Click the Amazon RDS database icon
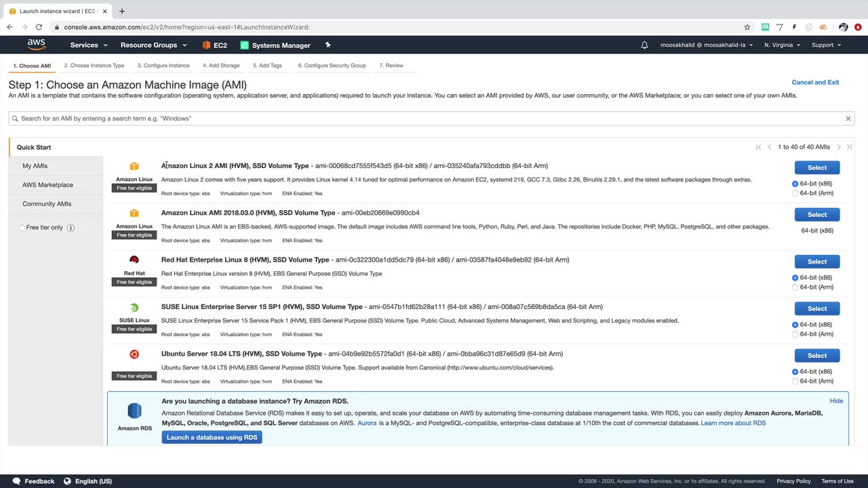 [x=134, y=411]
